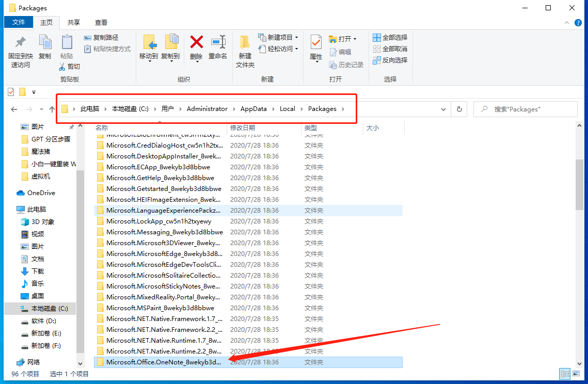Screen dimensions: 588x384
Task: Select 软件 (D:) drive in navigation pane
Action: click(x=39, y=321)
